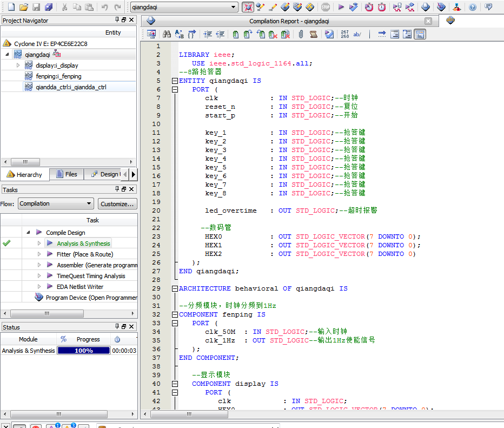This screenshot has height=428, width=504.
Task: Start Compilation with the purple play icon
Action: point(341,7)
